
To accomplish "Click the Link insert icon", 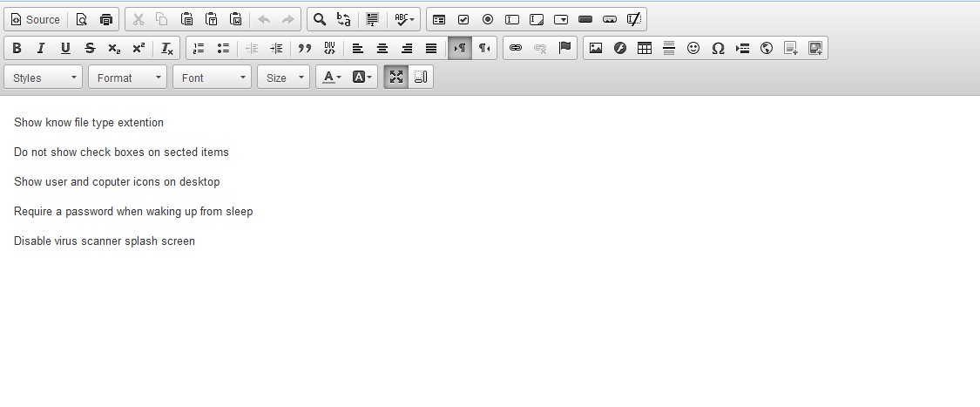I will (516, 49).
